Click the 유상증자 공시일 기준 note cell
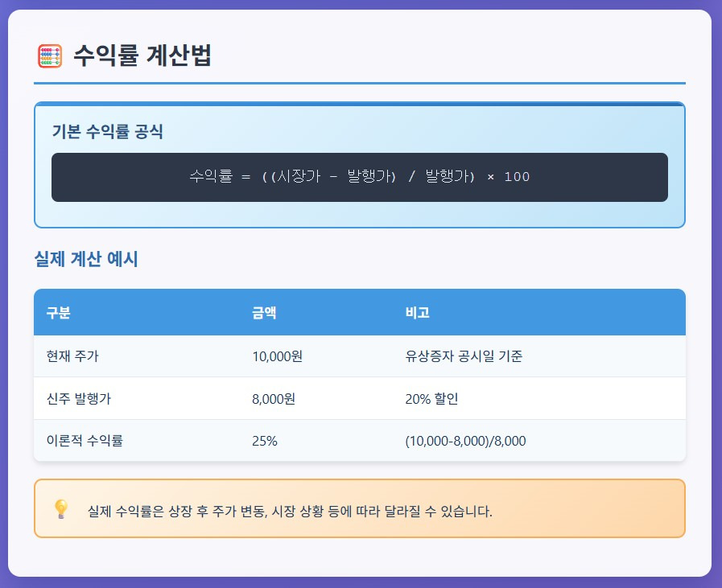The height and width of the screenshot is (588, 722). tap(464, 356)
